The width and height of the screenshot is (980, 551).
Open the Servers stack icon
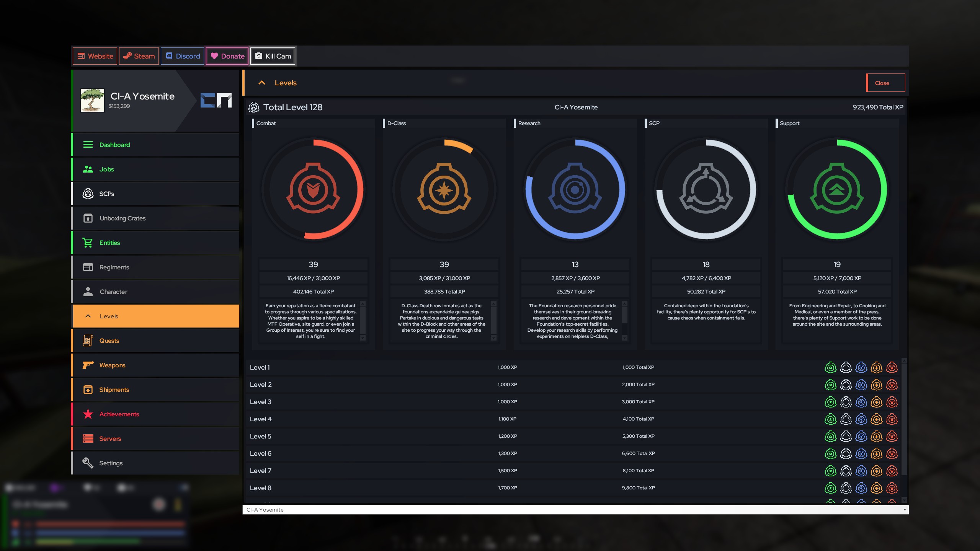[88, 439]
